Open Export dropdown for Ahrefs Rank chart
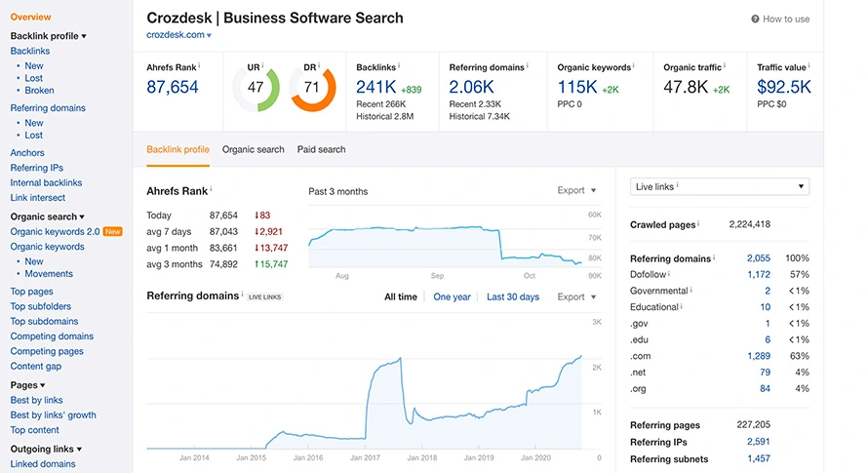The width and height of the screenshot is (868, 473). (x=576, y=191)
